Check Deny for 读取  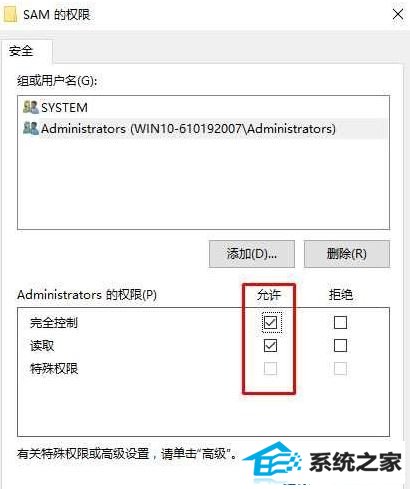pyautogui.click(x=340, y=346)
